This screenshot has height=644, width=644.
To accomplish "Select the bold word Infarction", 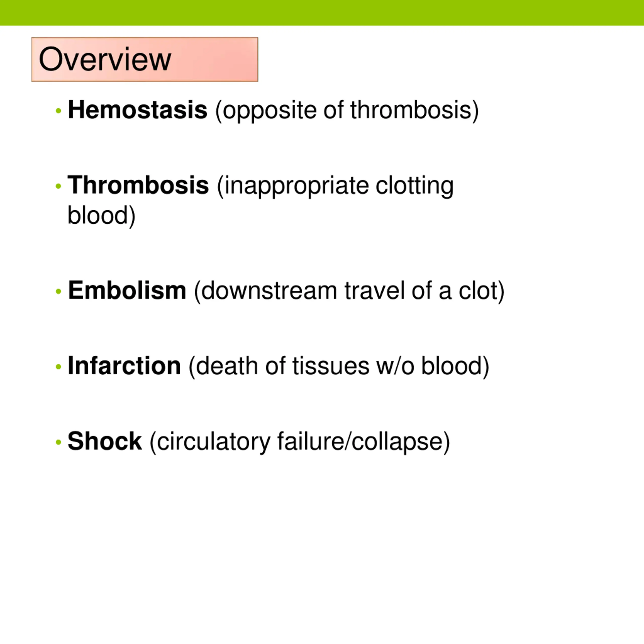I will tap(124, 366).
